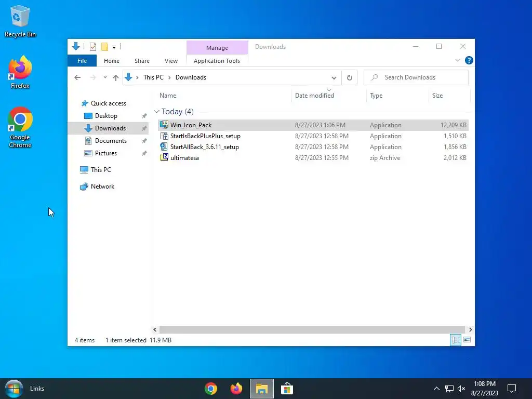Open Customize Quick Access Toolbar dropdown

[x=114, y=47]
